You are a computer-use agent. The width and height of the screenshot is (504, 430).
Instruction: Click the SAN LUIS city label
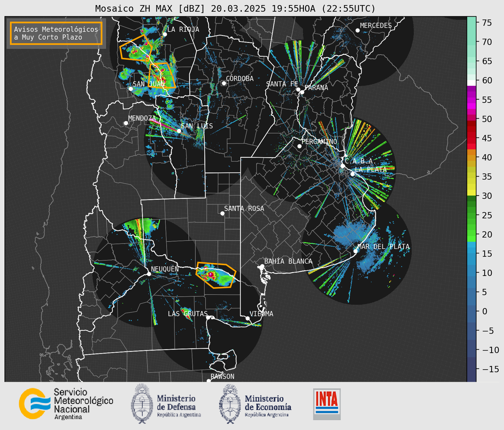point(197,126)
